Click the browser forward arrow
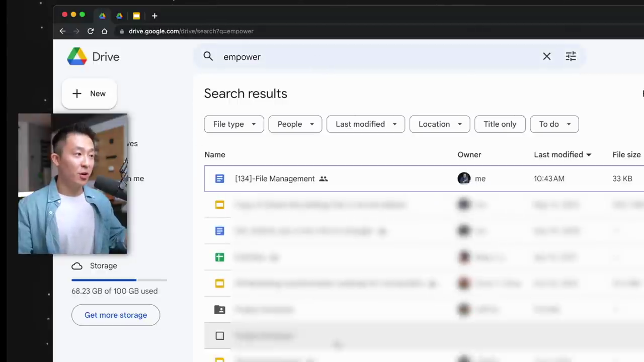The image size is (644, 362). [x=76, y=31]
